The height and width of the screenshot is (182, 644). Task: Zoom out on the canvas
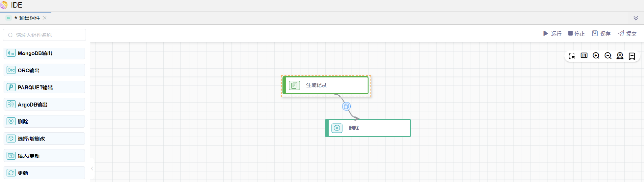click(608, 56)
